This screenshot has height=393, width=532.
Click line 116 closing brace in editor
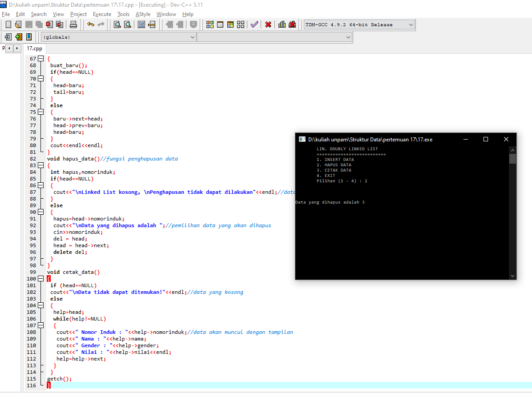pyautogui.click(x=48, y=385)
